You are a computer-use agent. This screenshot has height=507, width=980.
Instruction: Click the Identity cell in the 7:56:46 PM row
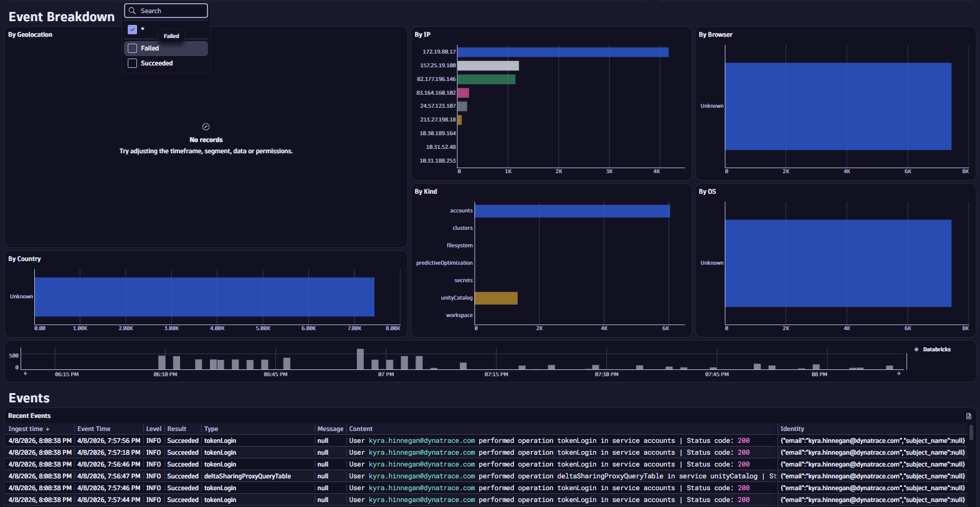coord(872,465)
